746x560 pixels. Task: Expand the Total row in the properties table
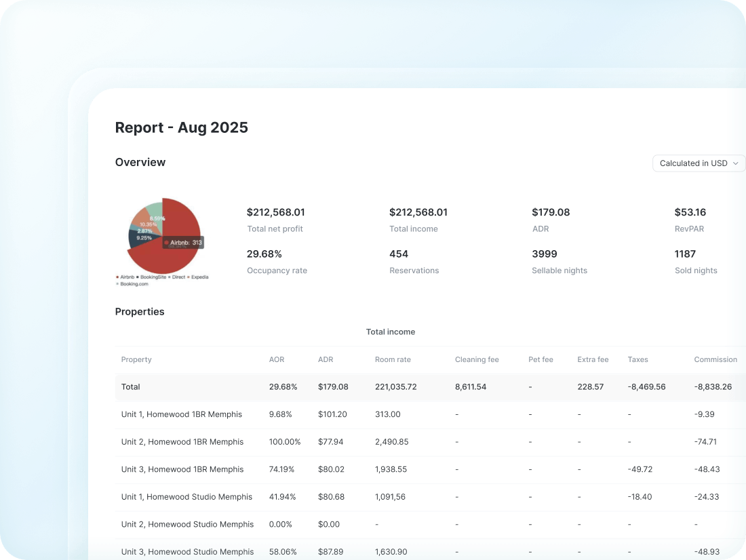tap(130, 386)
